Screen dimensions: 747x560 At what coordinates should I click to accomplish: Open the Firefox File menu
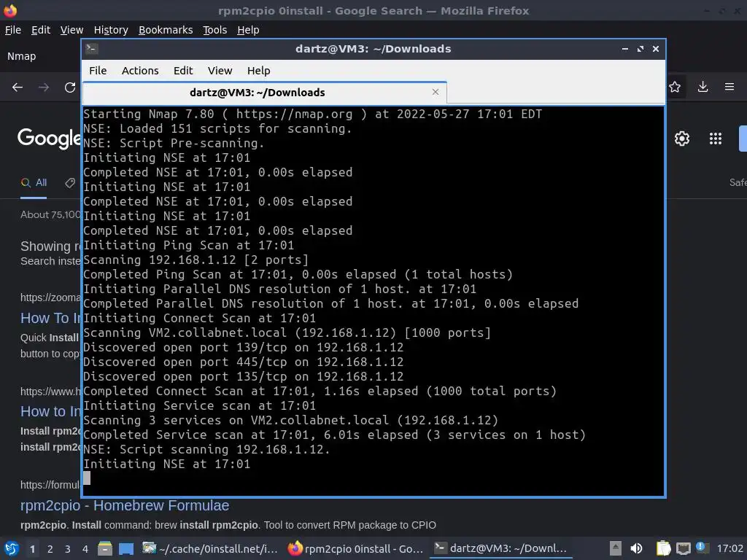[13, 30]
